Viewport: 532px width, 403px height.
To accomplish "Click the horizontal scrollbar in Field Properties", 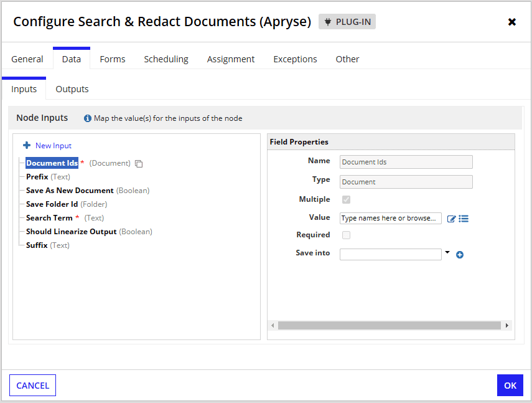I will tap(389, 325).
